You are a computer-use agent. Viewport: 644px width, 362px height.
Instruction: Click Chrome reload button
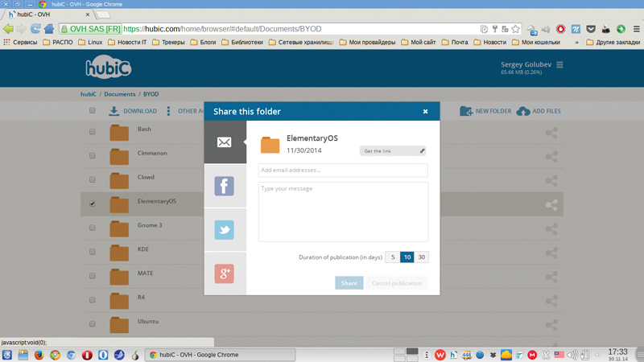35,29
